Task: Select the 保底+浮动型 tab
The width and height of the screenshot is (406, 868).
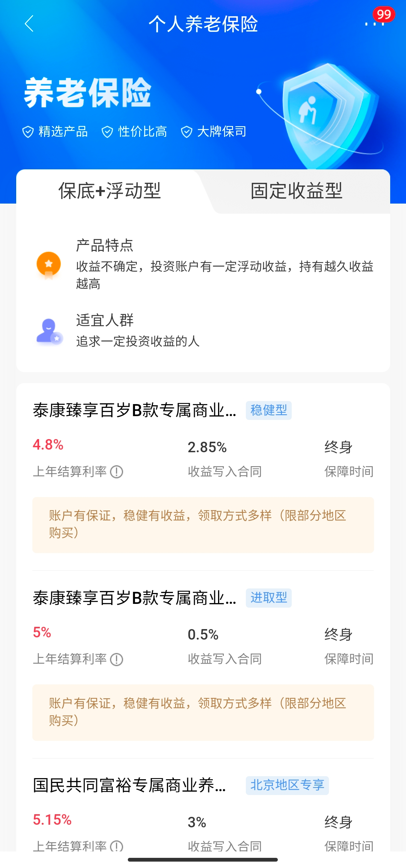Action: click(x=109, y=191)
